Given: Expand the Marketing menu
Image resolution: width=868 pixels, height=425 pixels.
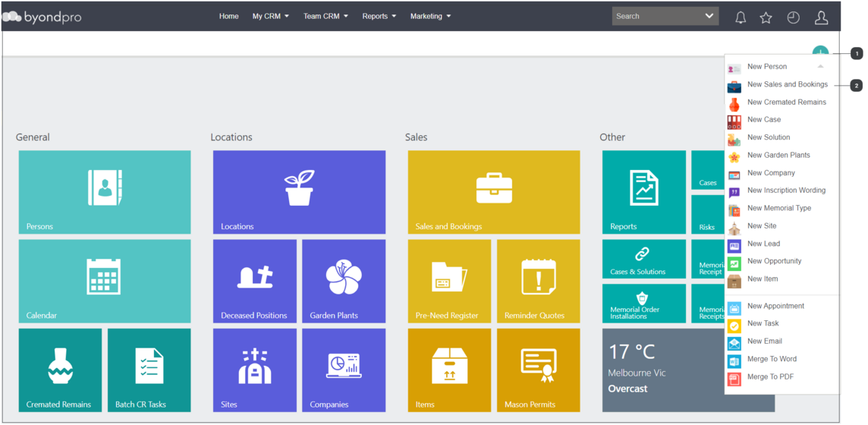Looking at the screenshot, I should tap(431, 16).
